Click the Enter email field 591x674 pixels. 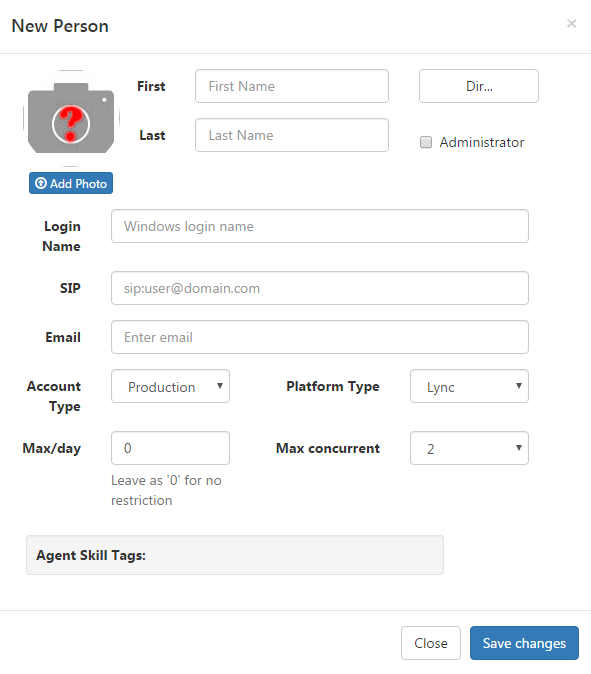click(x=320, y=337)
